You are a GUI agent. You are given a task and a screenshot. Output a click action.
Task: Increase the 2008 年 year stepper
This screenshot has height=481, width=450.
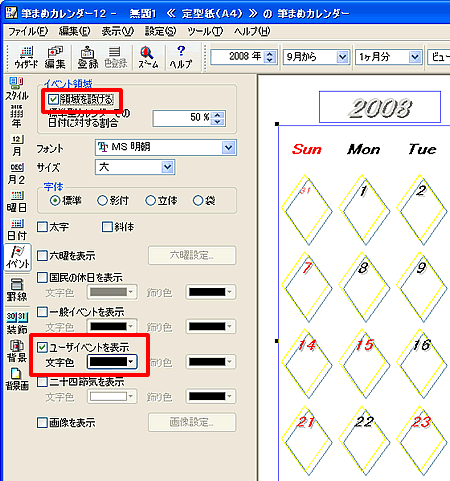click(270, 53)
